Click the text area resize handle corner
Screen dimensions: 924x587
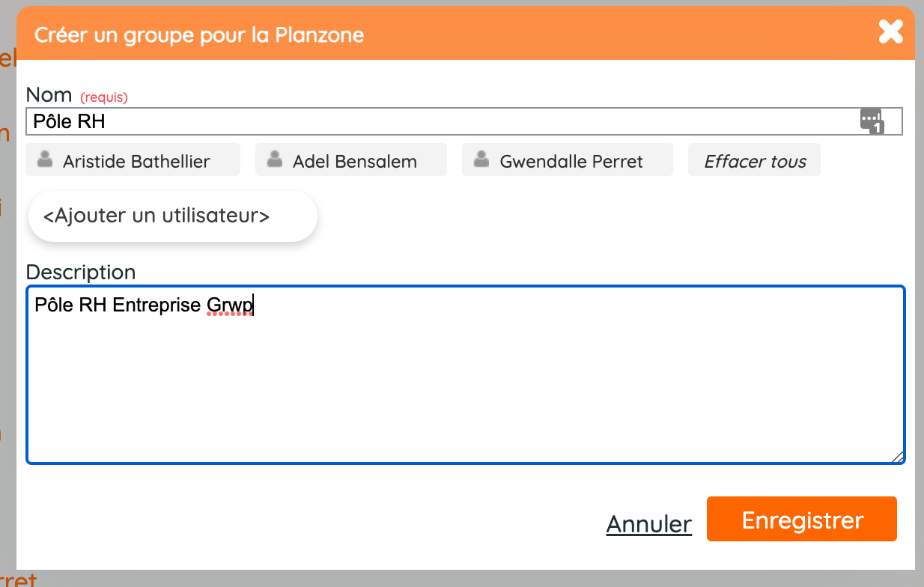point(897,457)
